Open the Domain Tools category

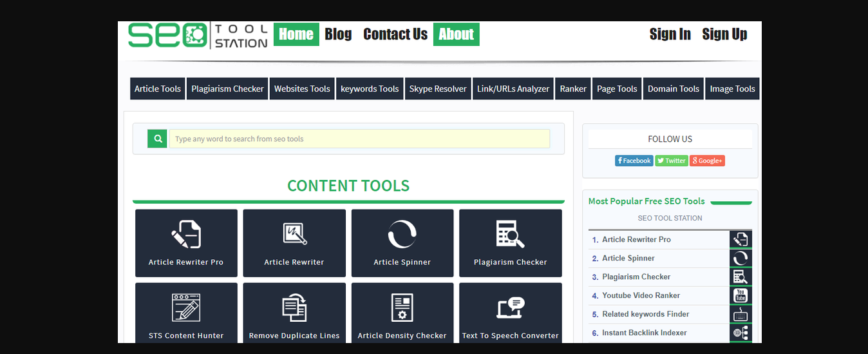674,89
